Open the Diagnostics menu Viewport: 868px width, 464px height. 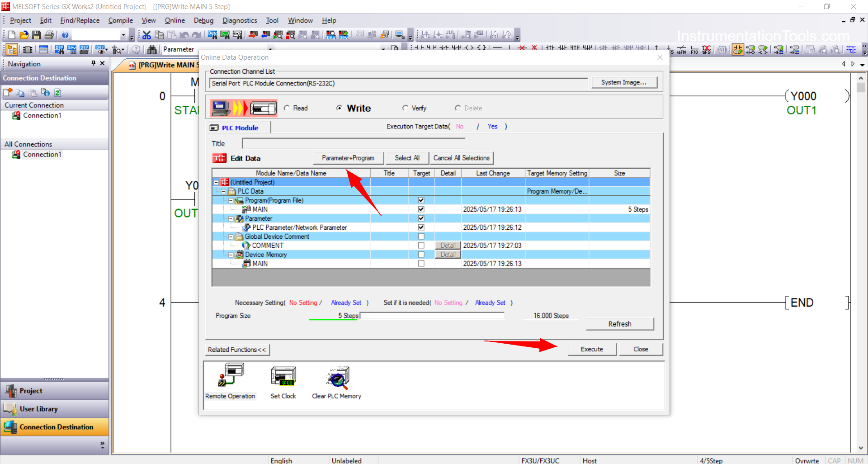pyautogui.click(x=240, y=20)
